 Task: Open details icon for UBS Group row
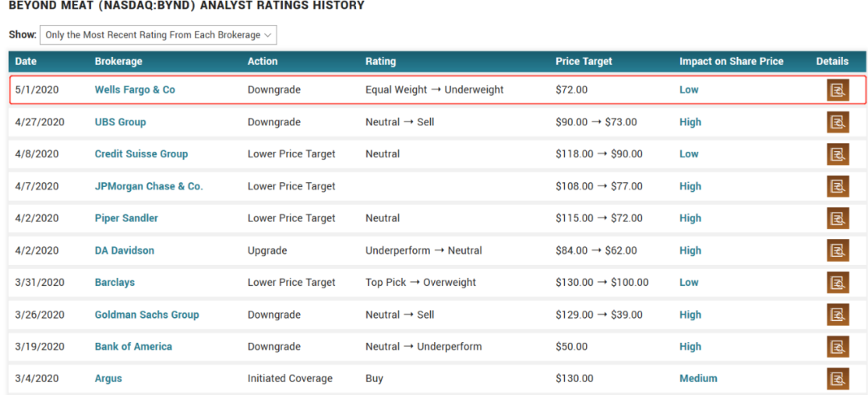pyautogui.click(x=838, y=122)
